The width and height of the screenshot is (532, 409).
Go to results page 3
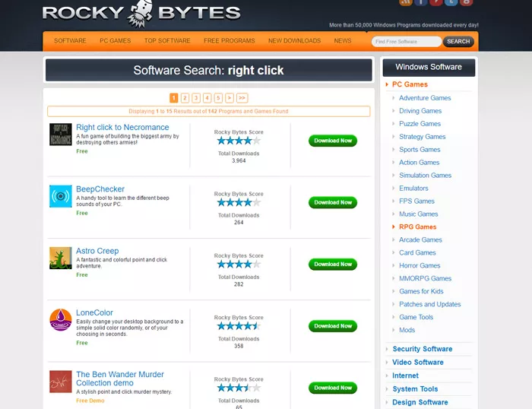[x=196, y=98]
